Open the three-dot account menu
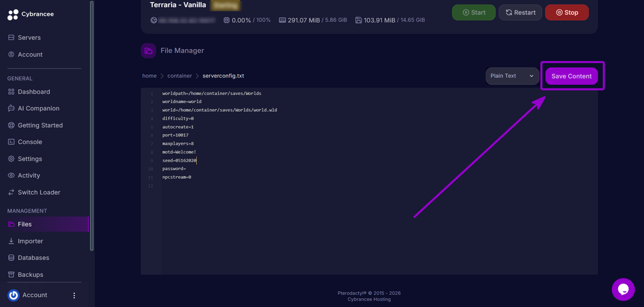The height and width of the screenshot is (307, 644). tap(74, 295)
